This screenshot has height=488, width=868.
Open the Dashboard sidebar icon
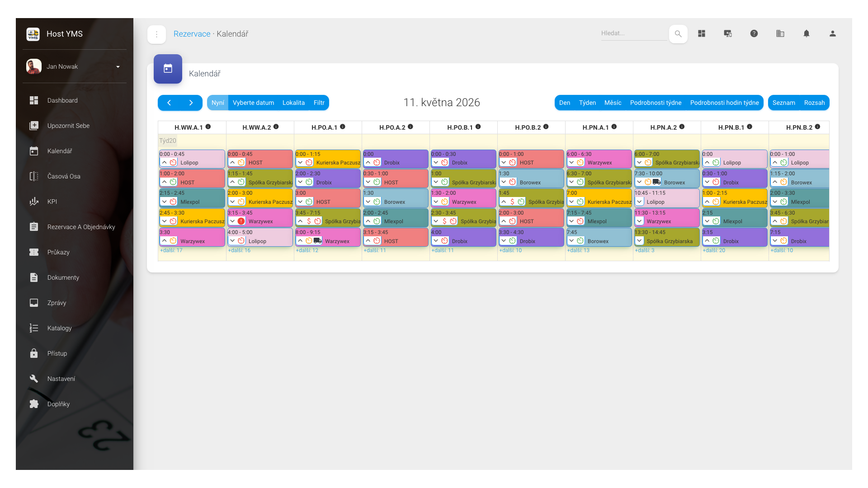point(34,100)
